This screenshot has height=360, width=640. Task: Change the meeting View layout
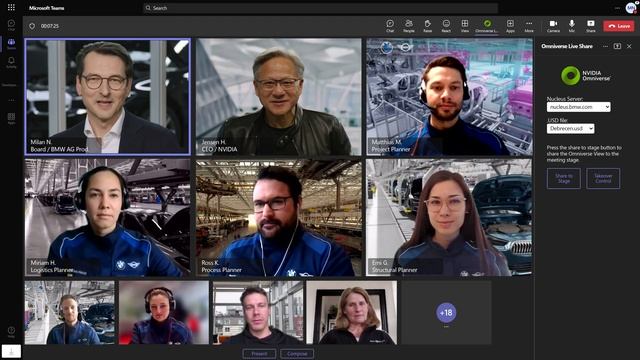(464, 26)
